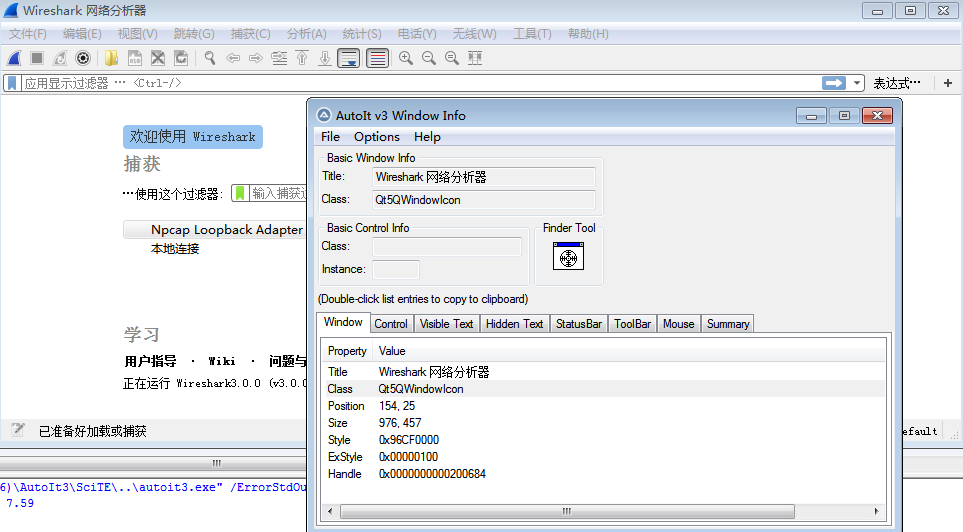Image resolution: width=963 pixels, height=532 pixels.
Task: Click the display filter bookmark icon
Action: [12, 83]
